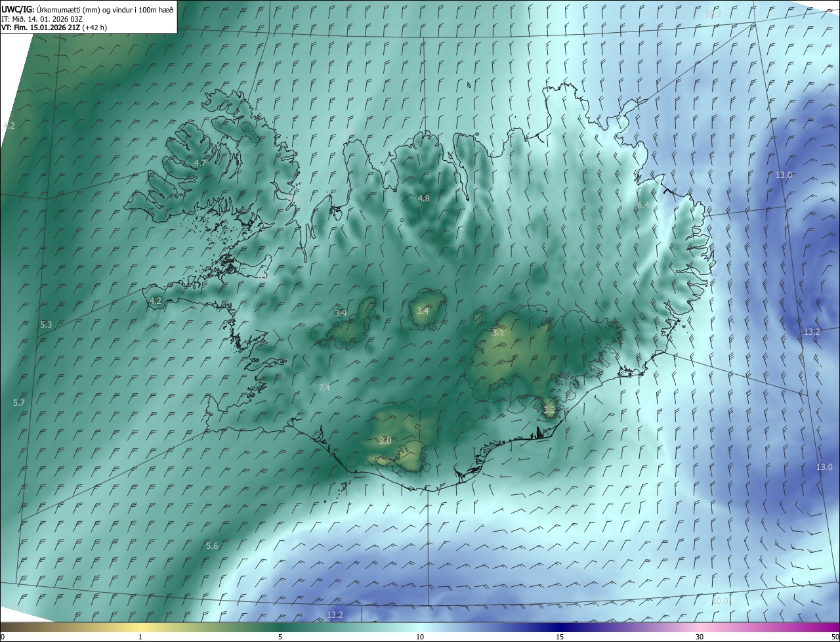This screenshot has width=840, height=642.
Task: Click the 0 label on the color scale
Action: coord(3,637)
